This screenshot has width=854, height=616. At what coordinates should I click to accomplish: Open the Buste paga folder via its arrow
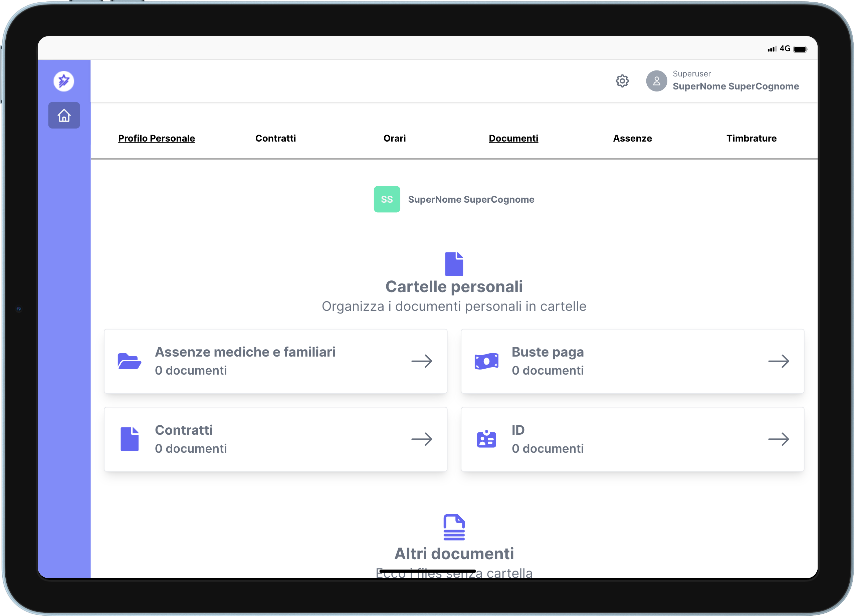[780, 361]
